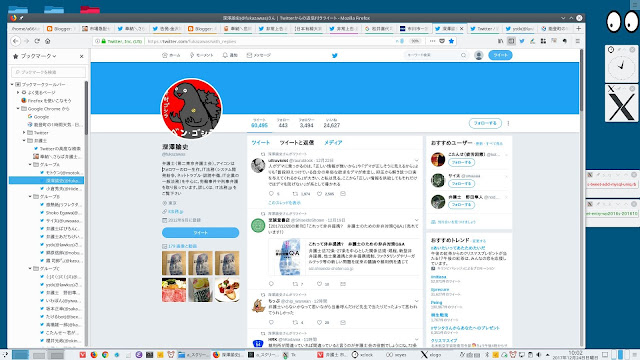Select the highlighted bookmark under グループA
Viewport: 640px width, 360px height.
47,180
